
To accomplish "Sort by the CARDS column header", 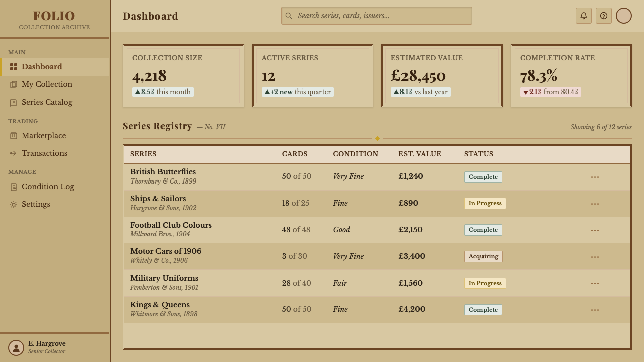I will (x=295, y=154).
